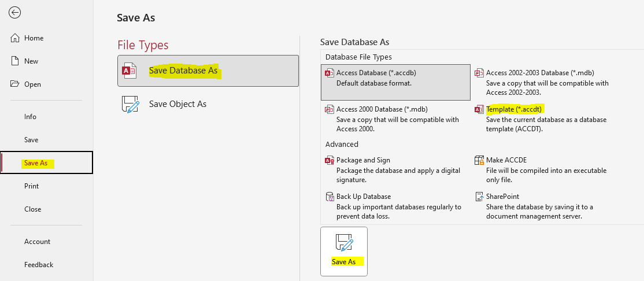Click the Access icon beside Save Database As
The width and height of the screenshot is (644, 281).
(129, 71)
